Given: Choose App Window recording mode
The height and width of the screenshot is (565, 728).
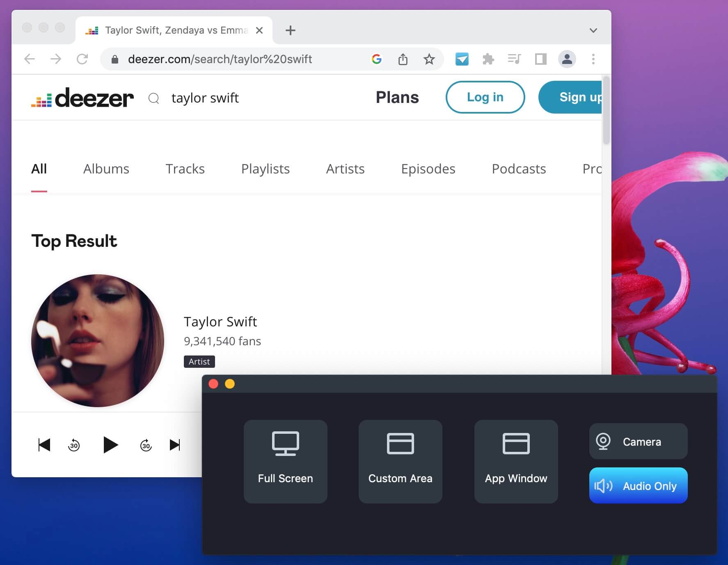Looking at the screenshot, I should tap(516, 462).
